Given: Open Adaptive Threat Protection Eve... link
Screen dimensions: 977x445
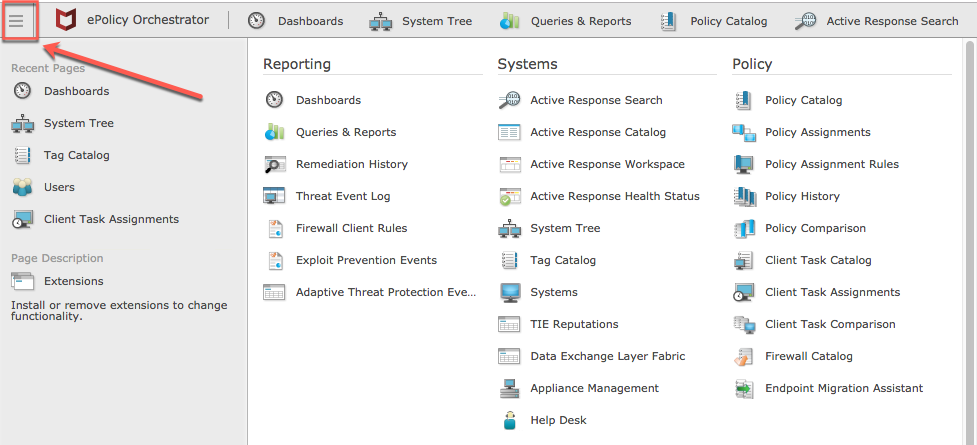Looking at the screenshot, I should point(386,292).
